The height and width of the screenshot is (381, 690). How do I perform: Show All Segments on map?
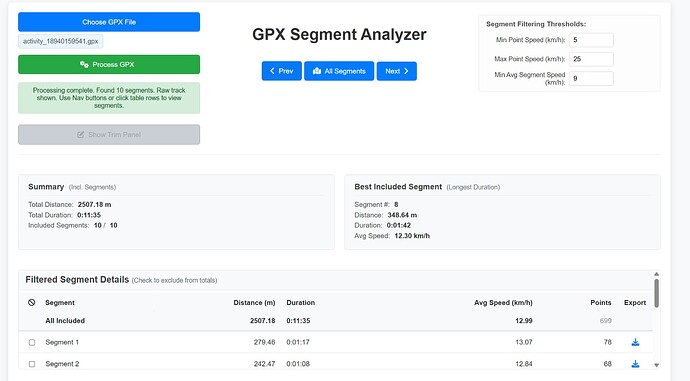click(339, 71)
